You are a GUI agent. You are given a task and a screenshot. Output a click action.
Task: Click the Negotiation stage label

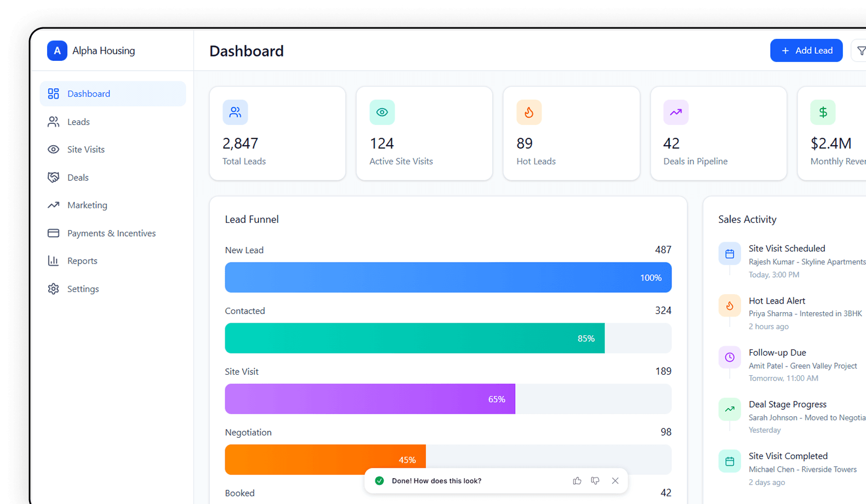click(248, 432)
